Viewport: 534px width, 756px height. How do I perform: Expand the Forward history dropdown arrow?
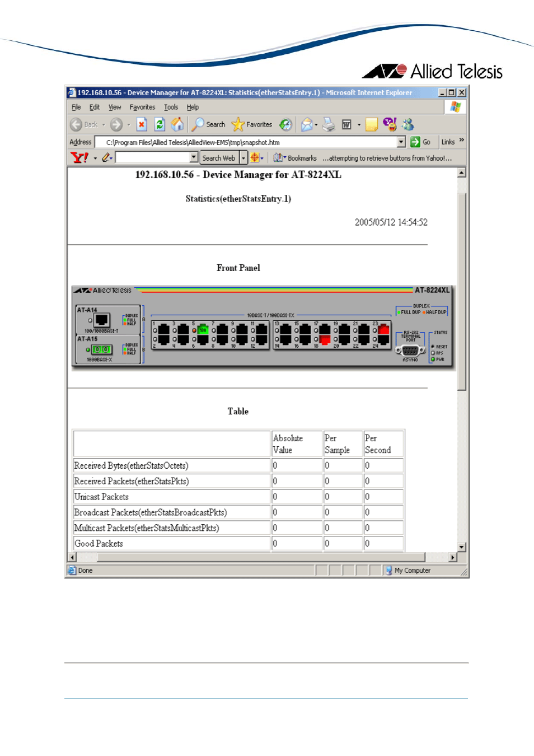(x=128, y=125)
